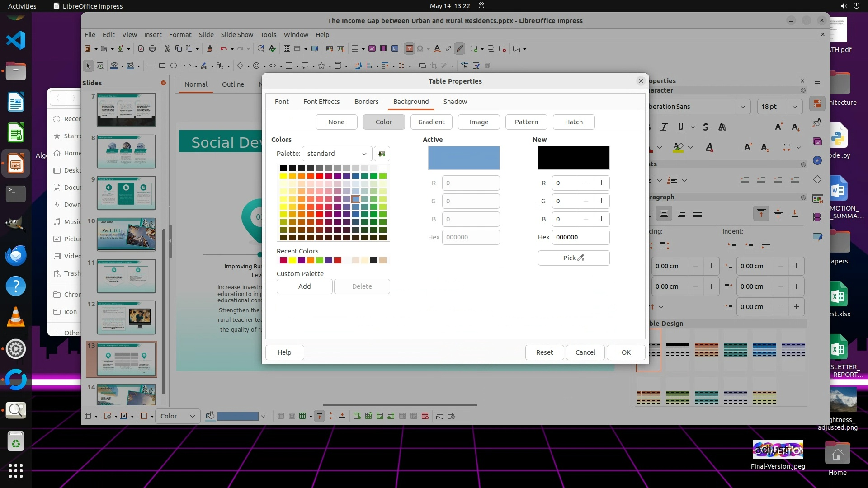Open the Palette standard dropdown
This screenshot has width=868, height=488.
pos(337,154)
